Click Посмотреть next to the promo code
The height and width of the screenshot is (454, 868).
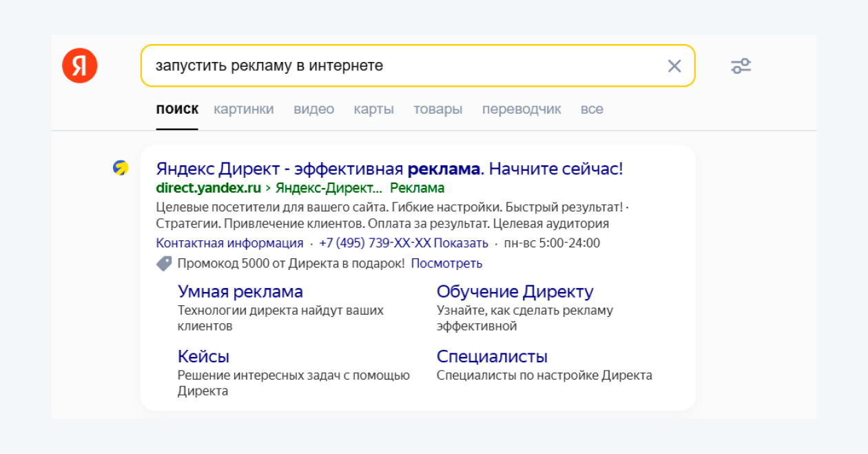[x=446, y=263]
